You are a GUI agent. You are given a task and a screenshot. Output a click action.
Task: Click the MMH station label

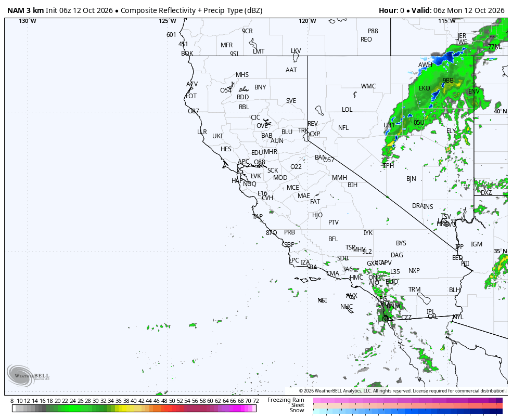(x=340, y=178)
